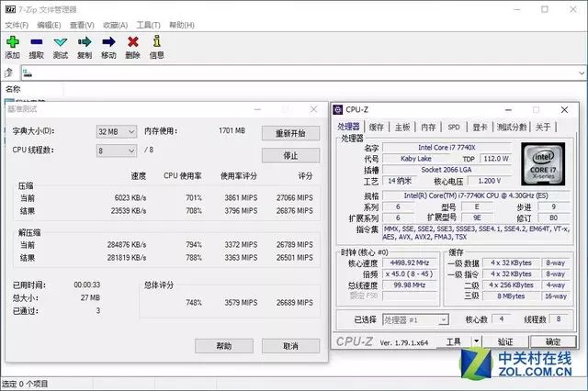588x391 pixels.
Task: Click the benchmark 取消 button
Action: pos(290,346)
